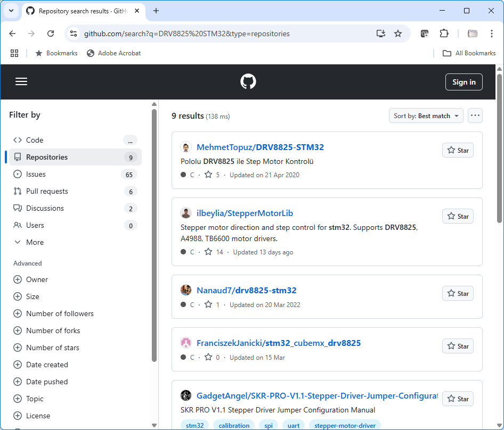504x430 pixels.
Task: Select the stepper-motor-driver topic tag
Action: point(345,425)
